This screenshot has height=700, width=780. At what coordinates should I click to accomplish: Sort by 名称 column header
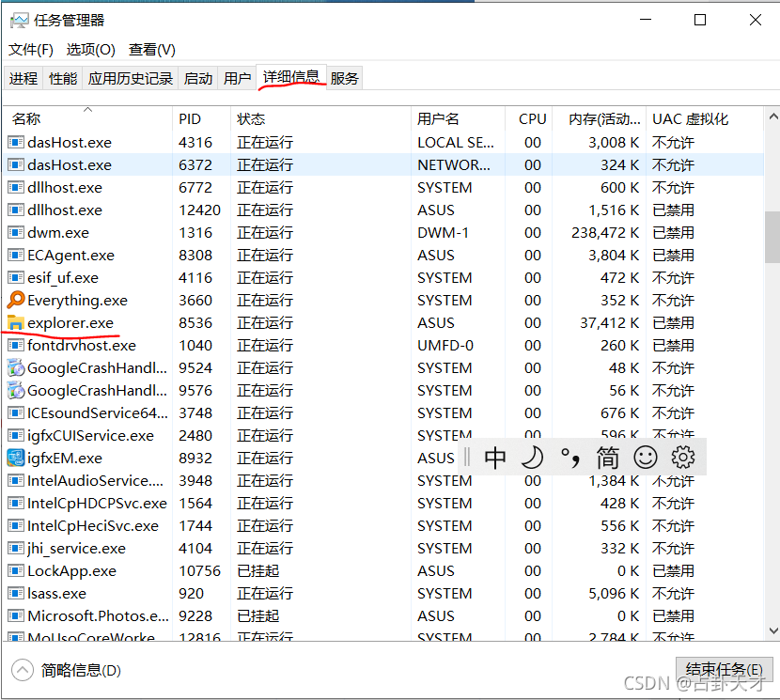(88, 119)
